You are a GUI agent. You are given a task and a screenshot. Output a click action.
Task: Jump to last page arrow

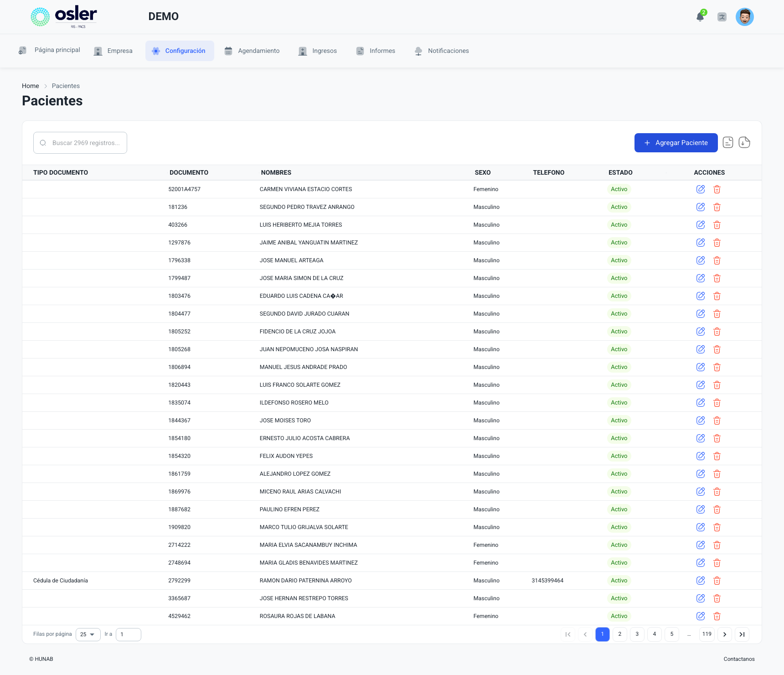pyautogui.click(x=742, y=634)
